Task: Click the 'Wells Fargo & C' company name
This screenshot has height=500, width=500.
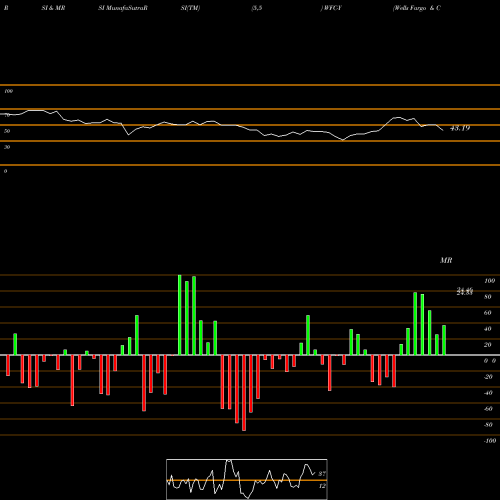Action: point(417,8)
